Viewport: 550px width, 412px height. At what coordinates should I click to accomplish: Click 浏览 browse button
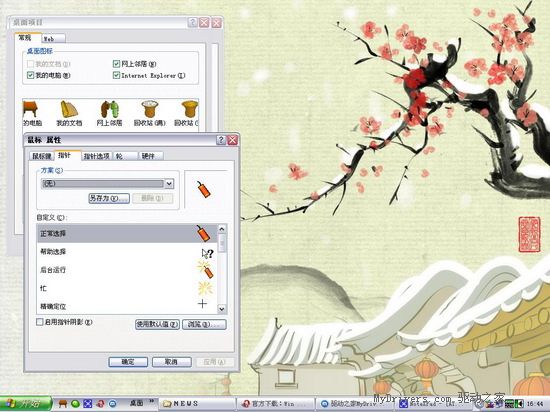tap(204, 324)
